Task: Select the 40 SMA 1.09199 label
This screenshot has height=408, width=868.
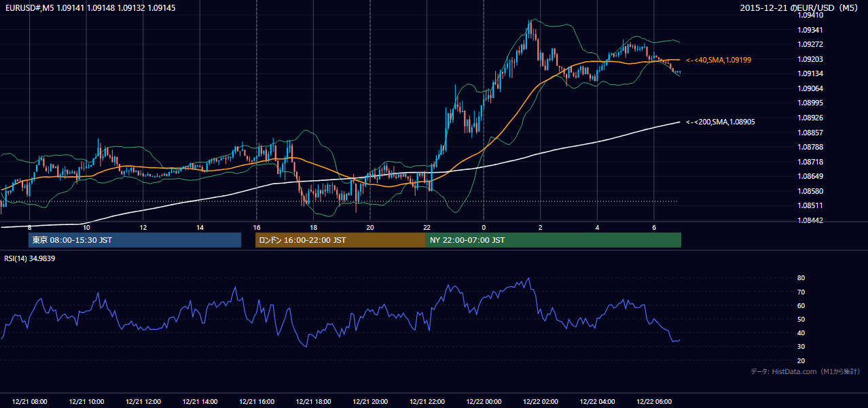Action: tap(719, 60)
